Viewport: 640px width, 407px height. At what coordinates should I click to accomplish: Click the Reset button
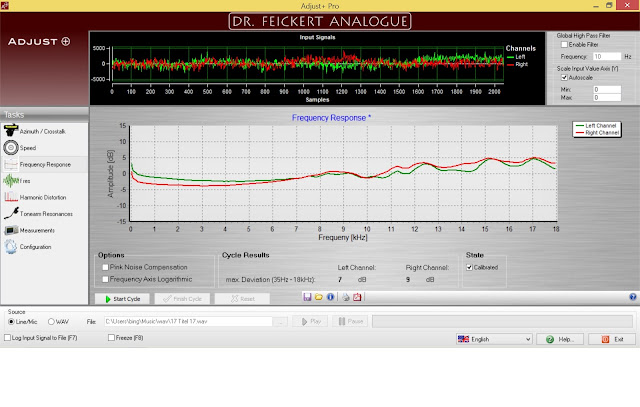pos(242,299)
